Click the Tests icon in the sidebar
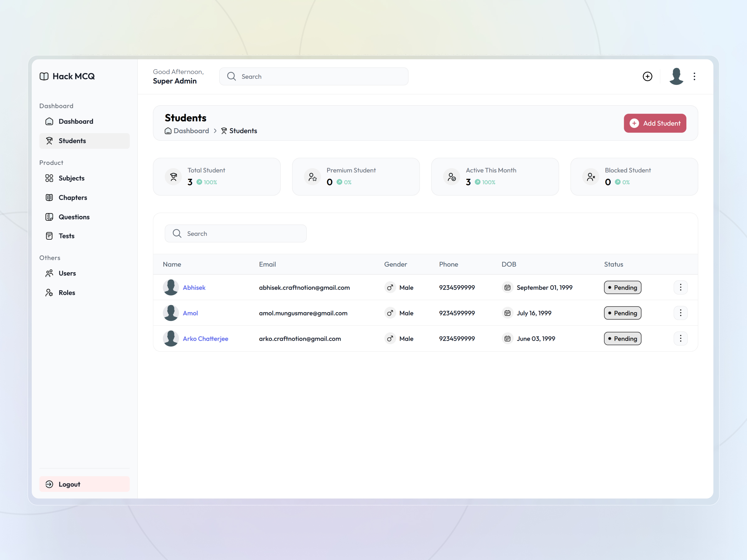Image resolution: width=747 pixels, height=560 pixels. [x=49, y=236]
